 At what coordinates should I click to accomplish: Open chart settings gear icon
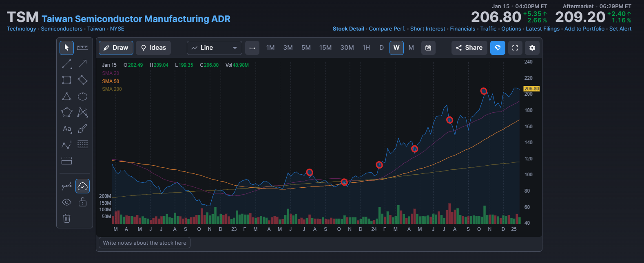point(532,48)
